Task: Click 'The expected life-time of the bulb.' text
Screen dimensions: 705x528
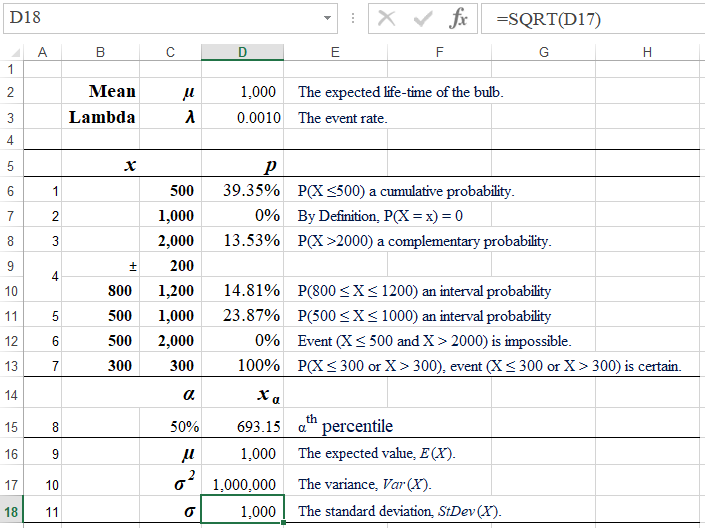Action: click(401, 92)
